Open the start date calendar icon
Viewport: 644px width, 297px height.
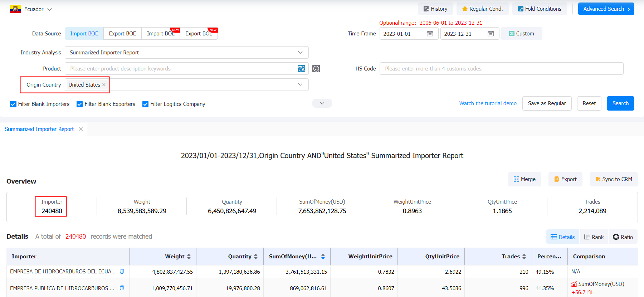(x=430, y=34)
